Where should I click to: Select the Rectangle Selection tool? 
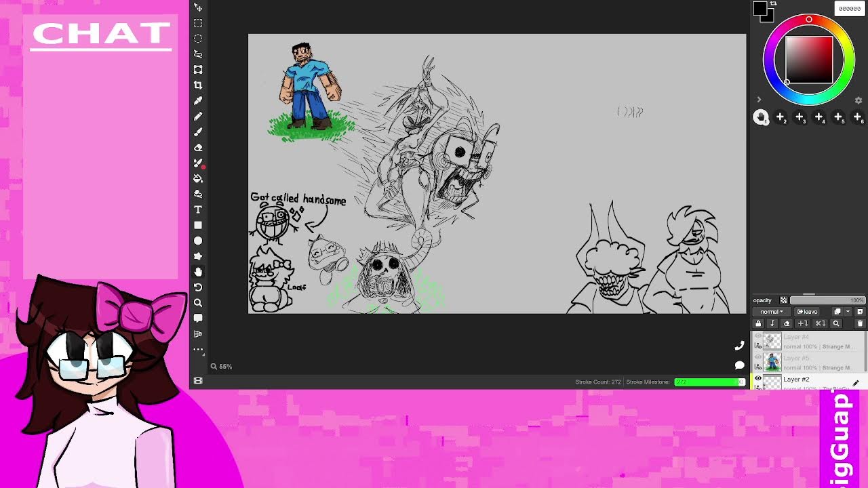click(x=198, y=23)
